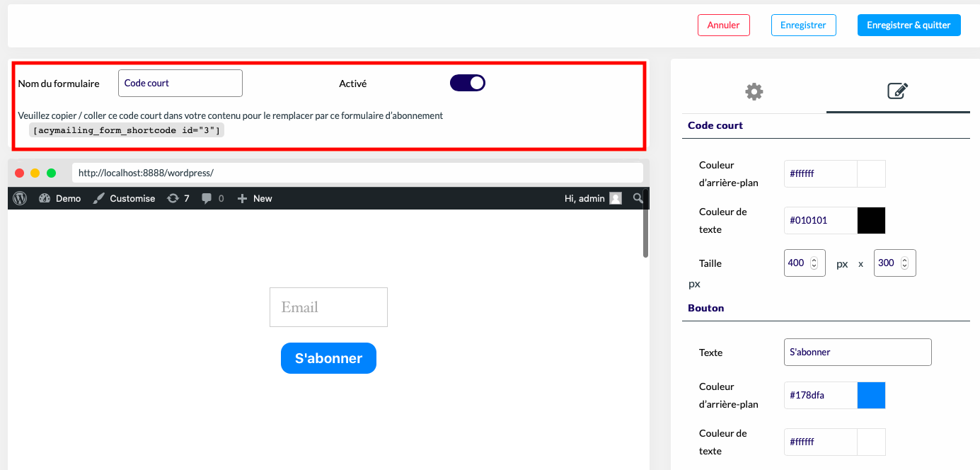Click the admin bar search icon
The height and width of the screenshot is (470, 980).
click(638, 198)
